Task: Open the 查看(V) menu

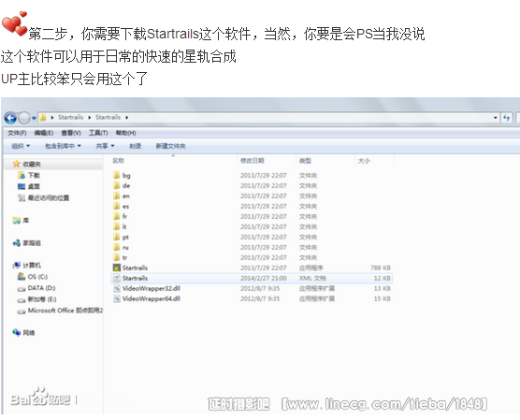Action: point(71,133)
